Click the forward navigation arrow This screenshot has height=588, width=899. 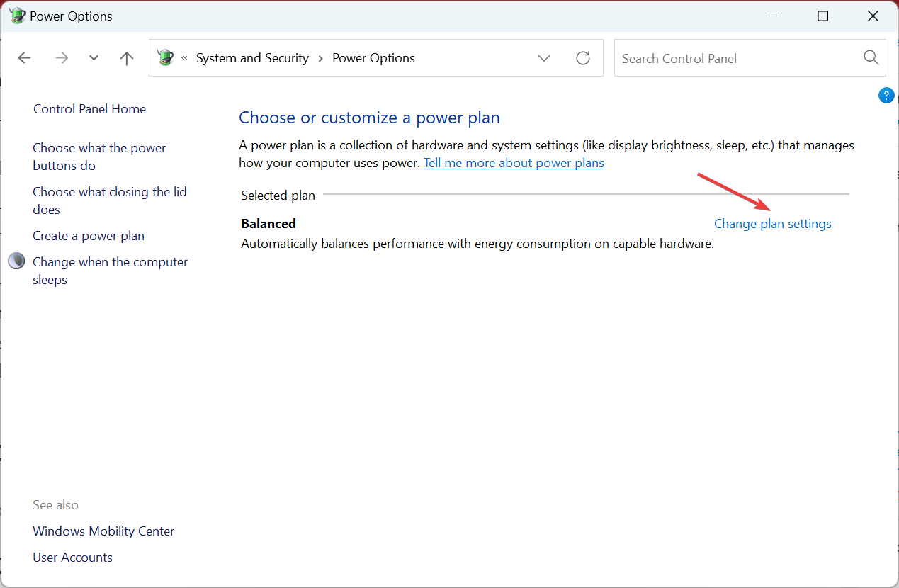62,58
